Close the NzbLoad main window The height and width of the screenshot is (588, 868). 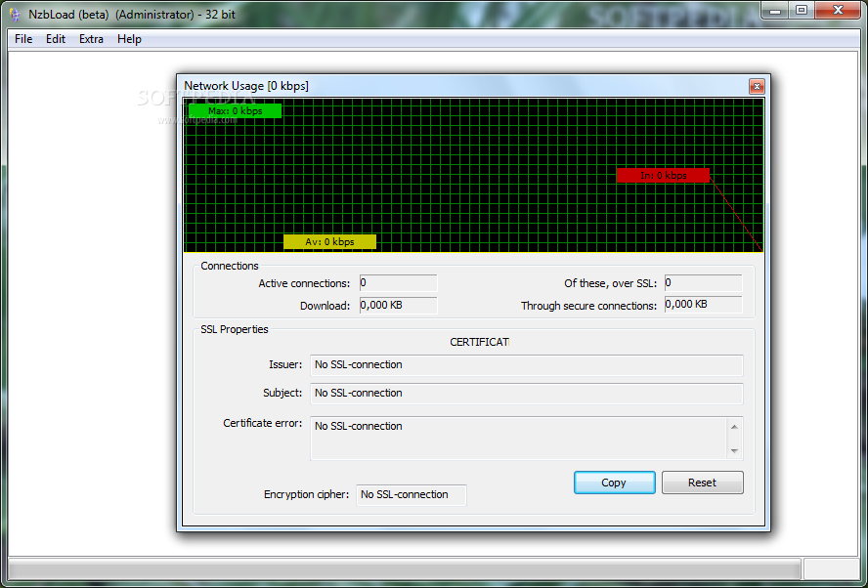point(838,11)
